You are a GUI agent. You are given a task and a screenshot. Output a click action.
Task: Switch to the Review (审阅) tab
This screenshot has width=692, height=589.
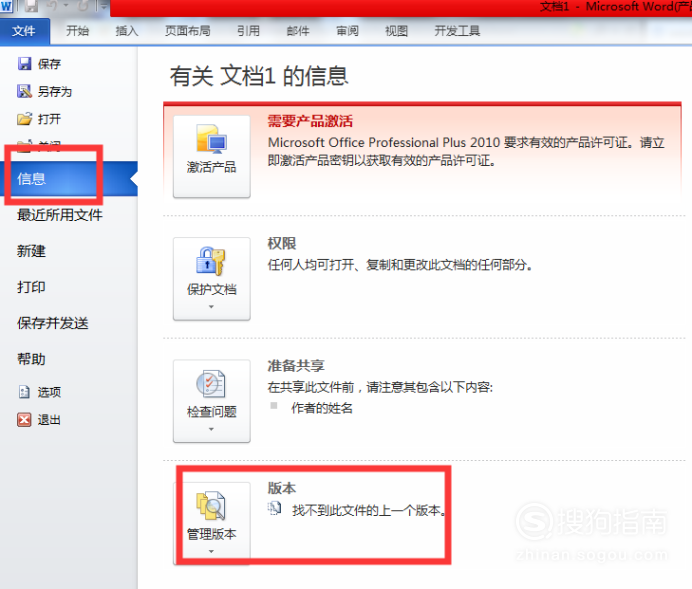tap(347, 31)
